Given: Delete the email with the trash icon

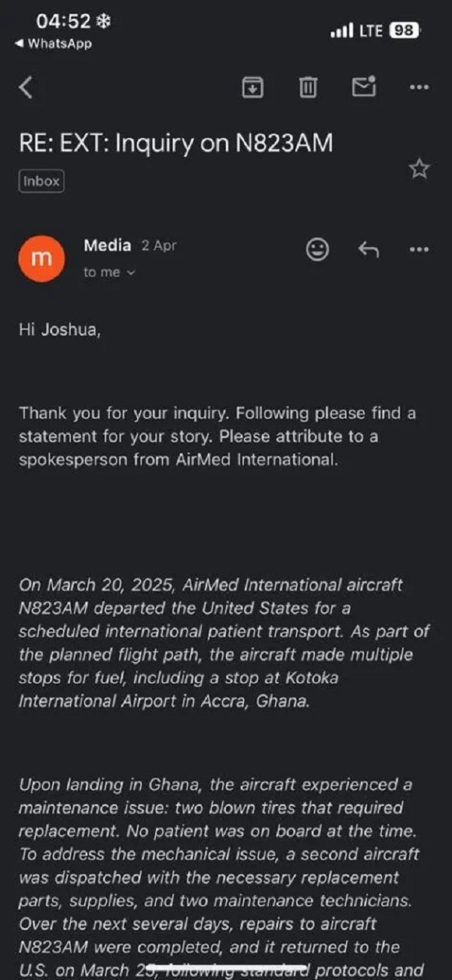Looking at the screenshot, I should [x=307, y=87].
